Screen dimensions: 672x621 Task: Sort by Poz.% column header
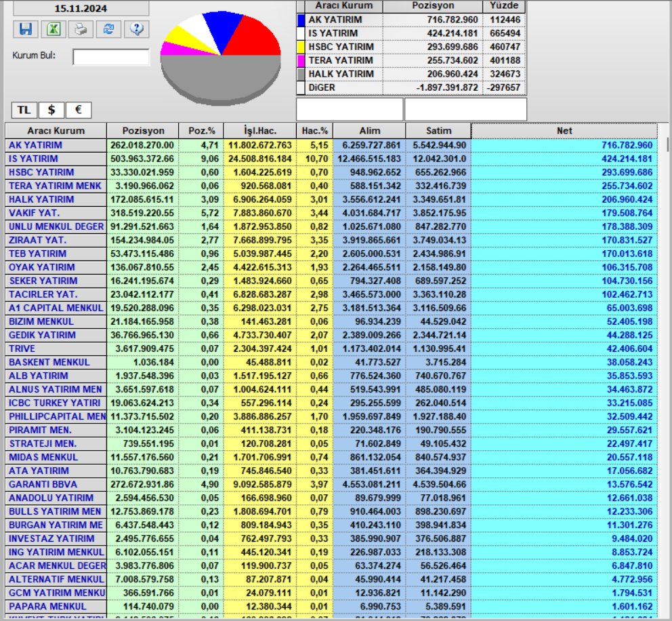(201, 131)
